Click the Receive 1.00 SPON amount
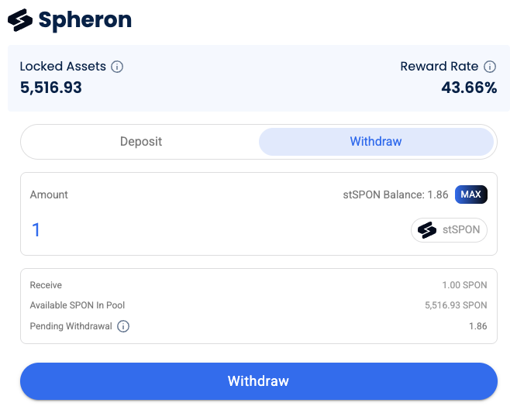 [464, 285]
